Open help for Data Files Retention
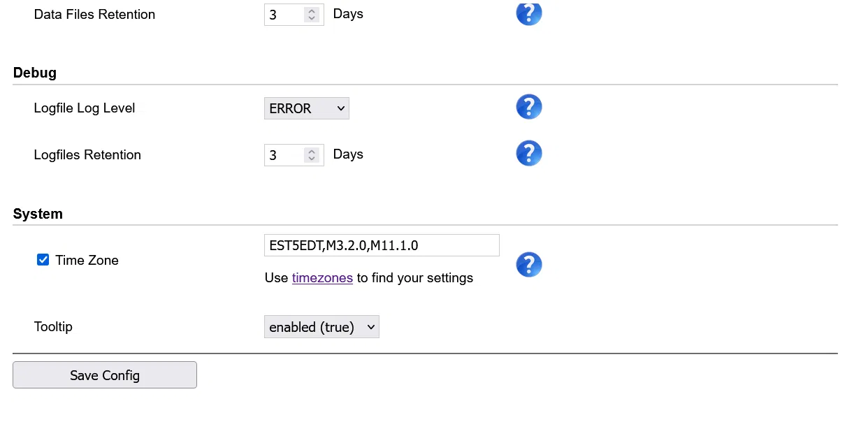This screenshot has width=868, height=422. click(529, 13)
